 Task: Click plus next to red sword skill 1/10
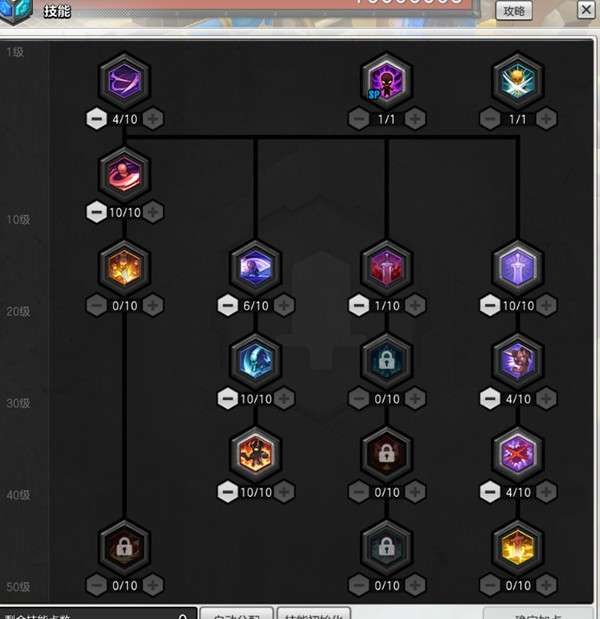click(x=415, y=305)
